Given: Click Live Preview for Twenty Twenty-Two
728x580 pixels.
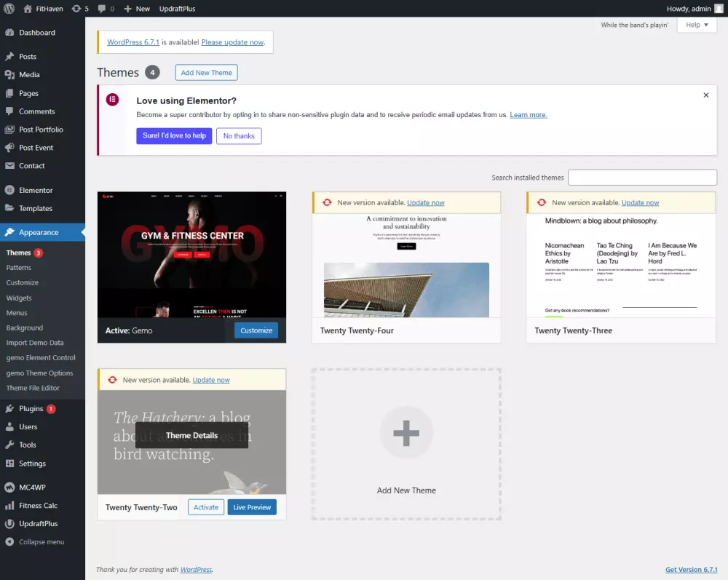Looking at the screenshot, I should tap(252, 507).
